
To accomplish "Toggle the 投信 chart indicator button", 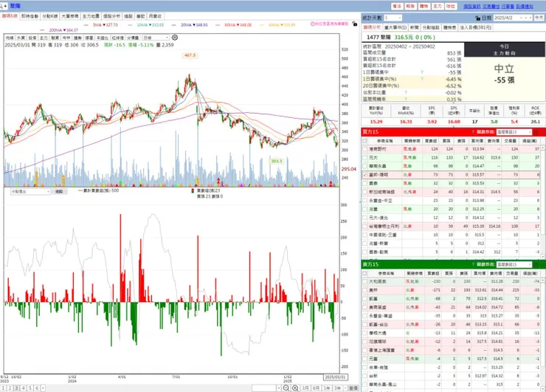I will 32,38.
